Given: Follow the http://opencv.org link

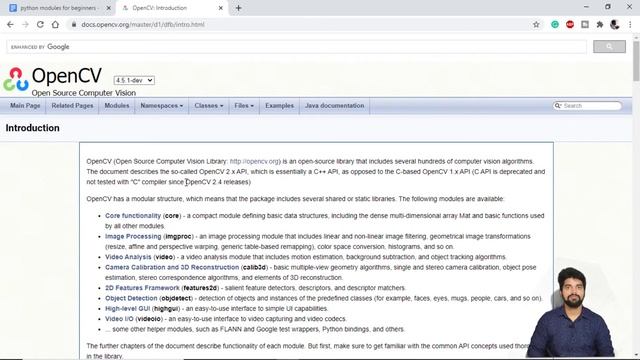Looking at the screenshot, I should [x=254, y=161].
